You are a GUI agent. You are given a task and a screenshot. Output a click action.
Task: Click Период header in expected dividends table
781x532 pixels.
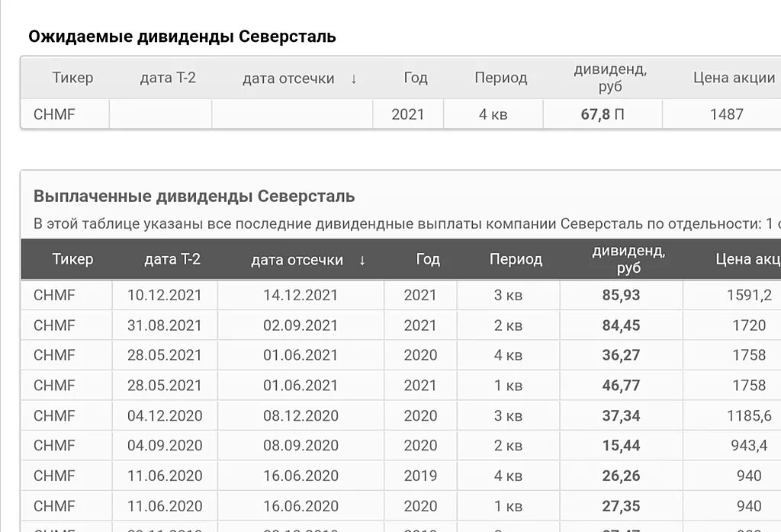pyautogui.click(x=500, y=78)
